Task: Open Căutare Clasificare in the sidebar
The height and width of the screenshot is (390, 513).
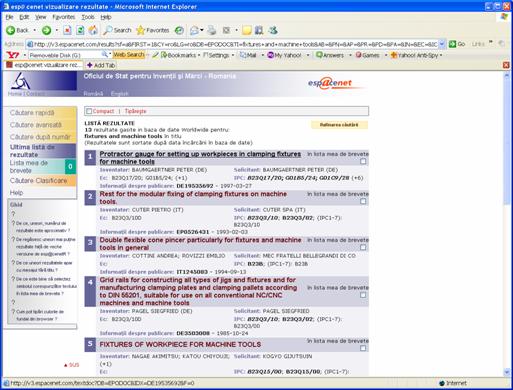Action: [x=38, y=181]
